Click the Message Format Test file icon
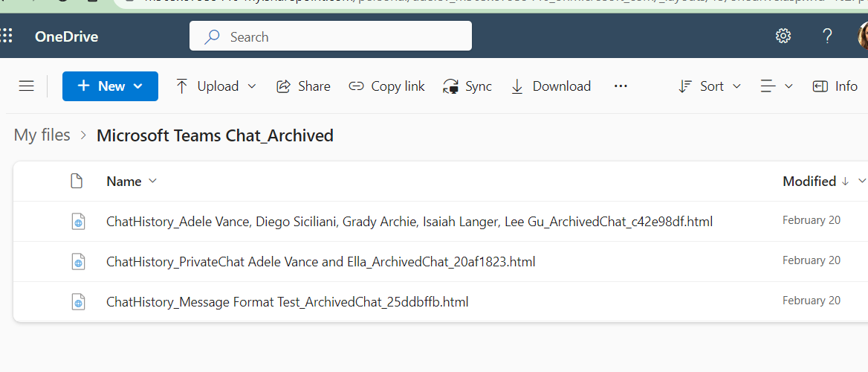 [x=77, y=302]
